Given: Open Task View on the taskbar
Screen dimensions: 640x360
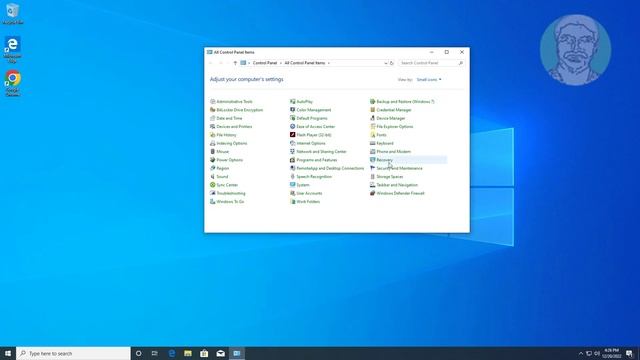Looking at the screenshot, I should point(155,353).
